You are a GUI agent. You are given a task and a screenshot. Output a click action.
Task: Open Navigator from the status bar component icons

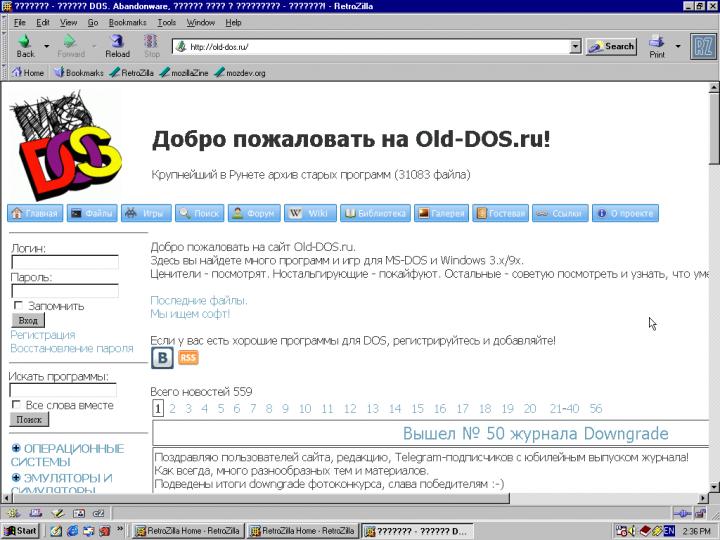click(x=13, y=513)
